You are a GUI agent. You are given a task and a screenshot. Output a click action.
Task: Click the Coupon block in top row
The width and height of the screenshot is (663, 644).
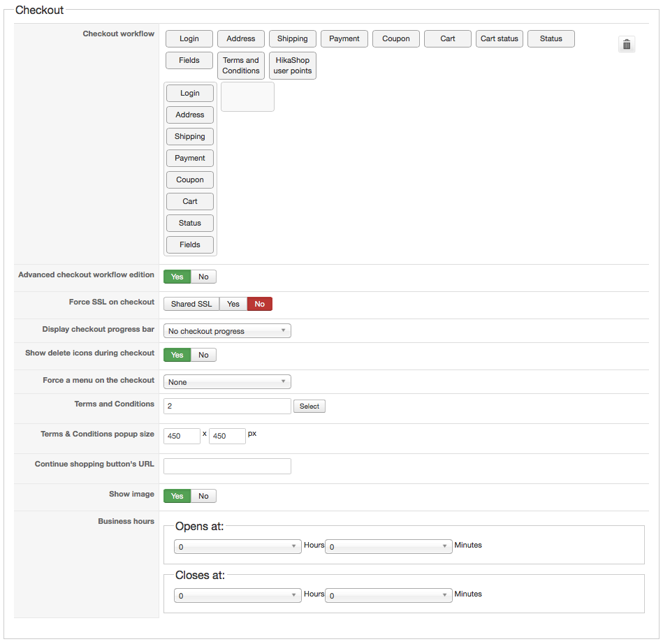tap(396, 39)
